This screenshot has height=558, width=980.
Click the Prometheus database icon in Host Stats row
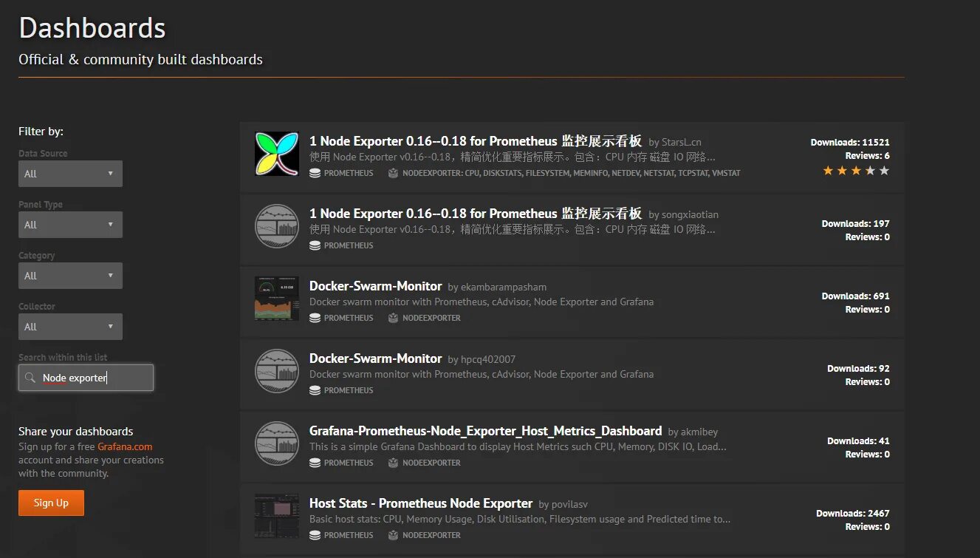315,535
